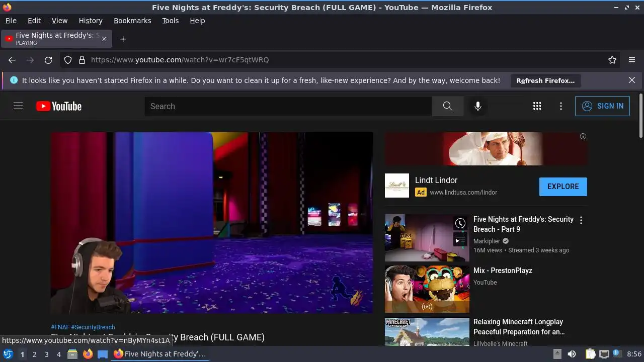The image size is (644, 362).
Task: Go back to the previous page
Action: point(12,60)
